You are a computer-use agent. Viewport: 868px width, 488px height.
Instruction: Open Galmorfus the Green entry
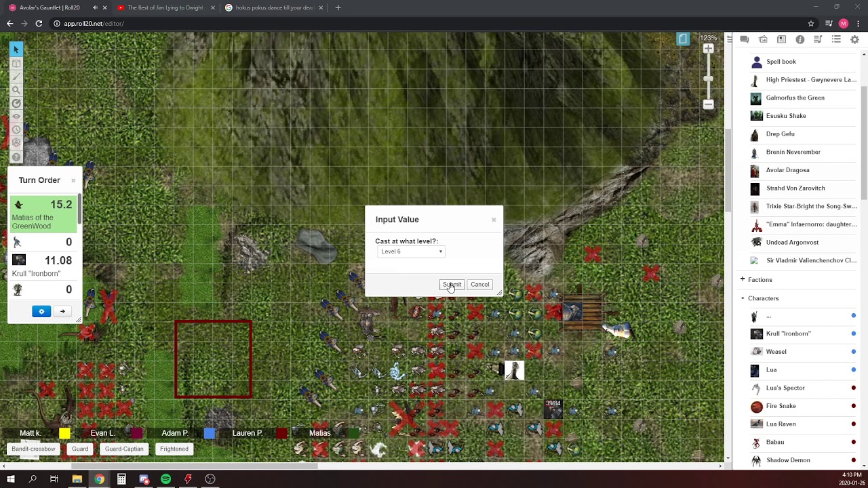tap(804, 98)
